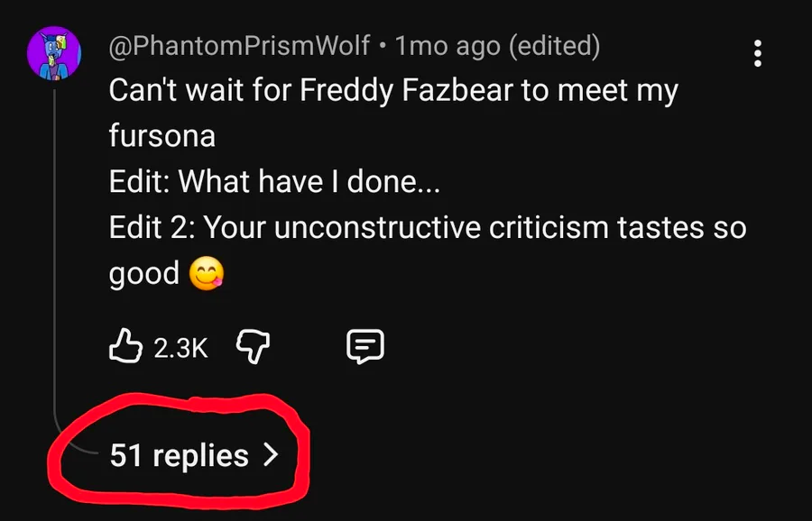Click the word "fursona" in comment
This screenshot has height=521, width=812.
pos(161,136)
